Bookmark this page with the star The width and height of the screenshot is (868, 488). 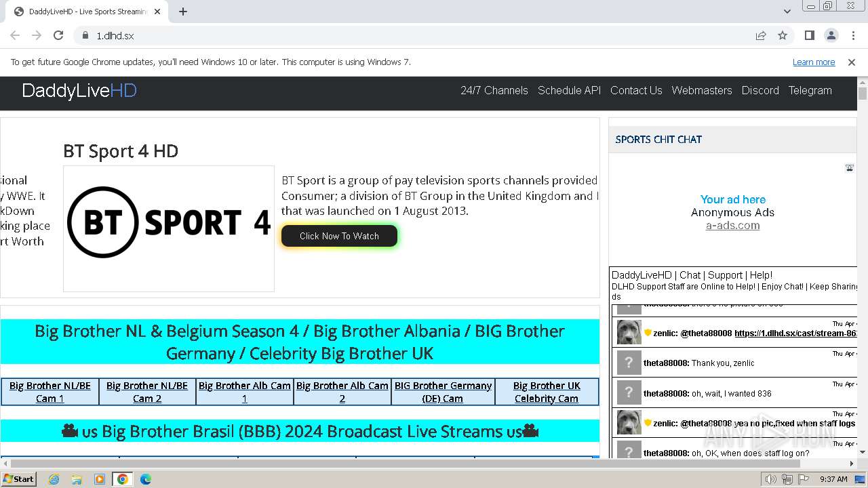pos(783,35)
